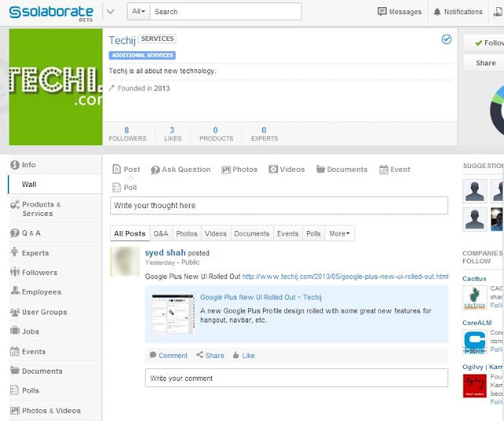Click the Write your thought here field
Screen dimensions: 504x421
pyautogui.click(x=279, y=205)
